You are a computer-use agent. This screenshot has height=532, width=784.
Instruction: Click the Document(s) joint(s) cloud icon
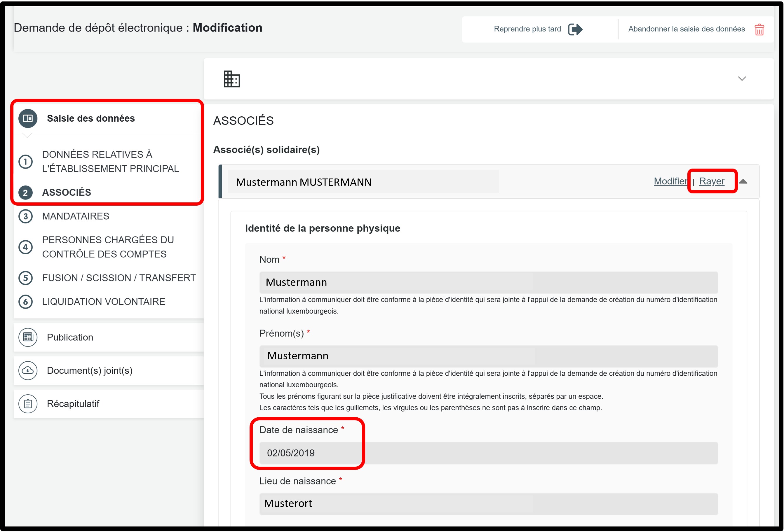(x=28, y=370)
